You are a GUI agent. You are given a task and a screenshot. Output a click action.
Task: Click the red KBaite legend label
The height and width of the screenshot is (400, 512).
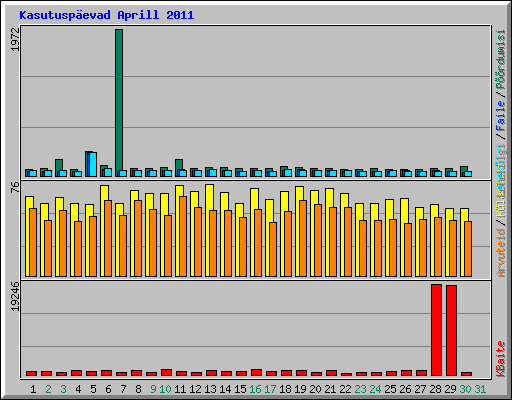point(501,359)
